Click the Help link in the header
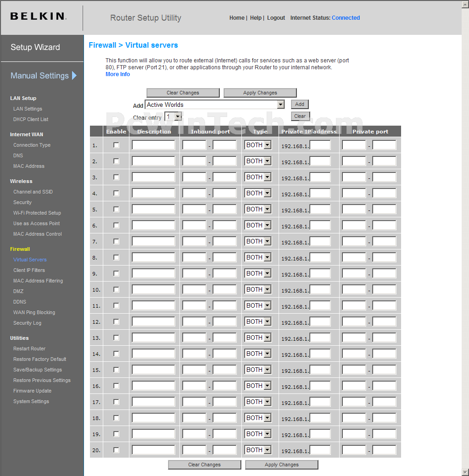This screenshot has width=469, height=476. (256, 18)
